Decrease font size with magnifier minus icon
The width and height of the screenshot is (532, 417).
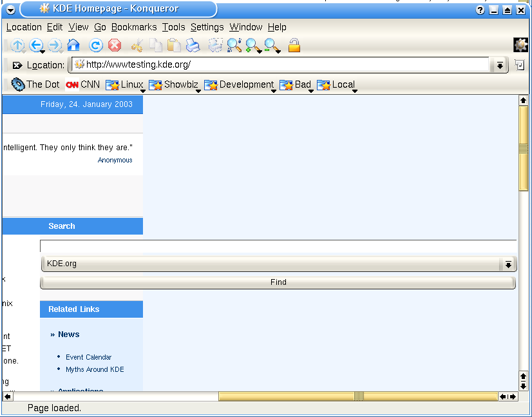(x=271, y=46)
